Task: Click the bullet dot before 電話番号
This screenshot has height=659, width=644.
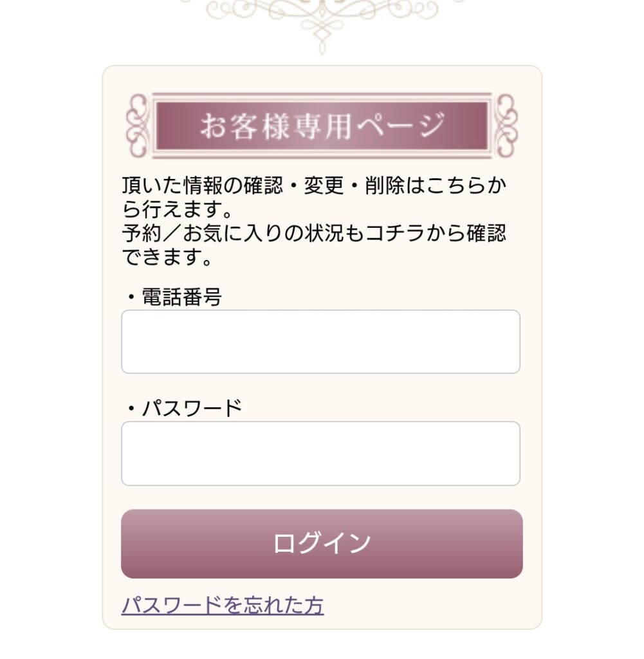Action: tap(131, 297)
